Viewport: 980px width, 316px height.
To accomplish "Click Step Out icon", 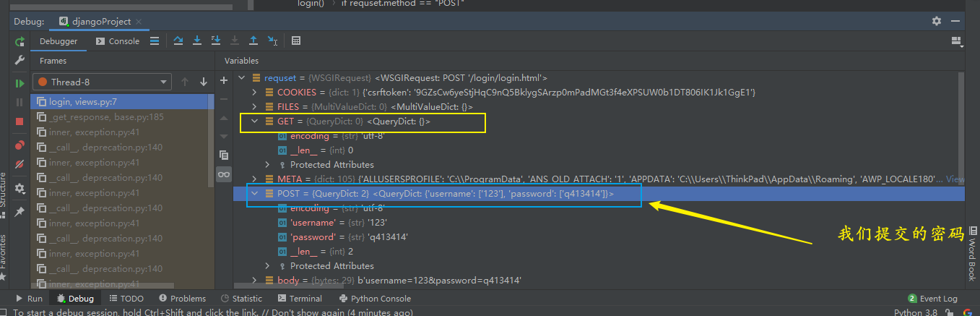I will pyautogui.click(x=253, y=41).
